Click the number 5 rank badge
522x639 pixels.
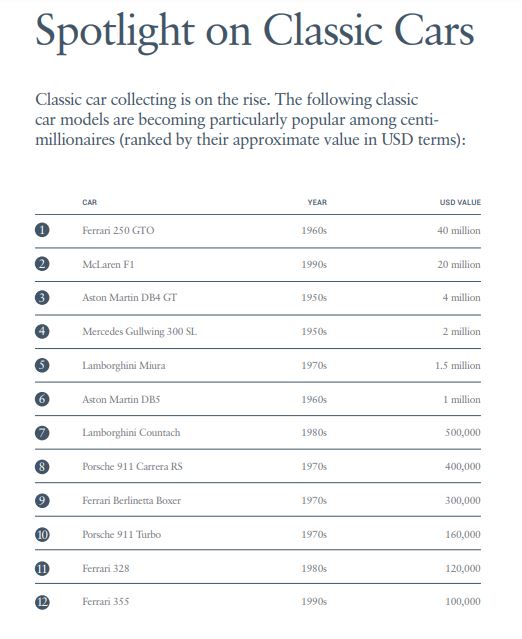tap(42, 365)
